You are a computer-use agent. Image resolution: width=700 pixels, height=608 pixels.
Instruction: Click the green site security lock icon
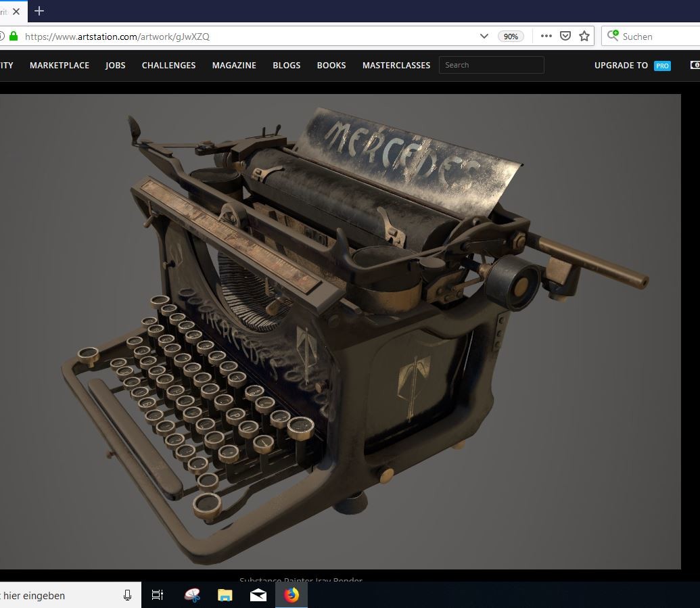15,36
